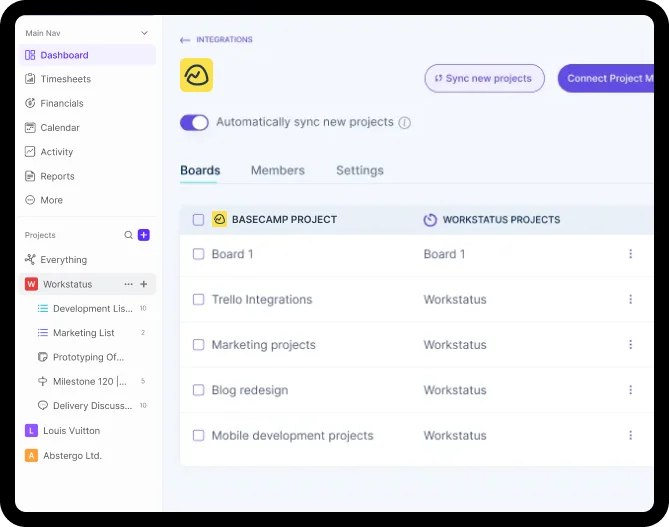Click the Mobile development projects name
The image size is (669, 527).
coord(292,436)
